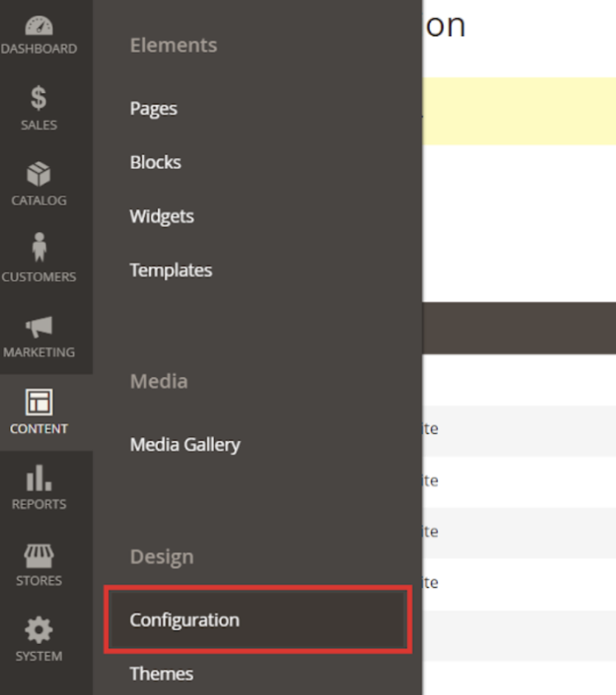
Task: Click the SYSTEM label in sidebar
Action: [x=39, y=656]
